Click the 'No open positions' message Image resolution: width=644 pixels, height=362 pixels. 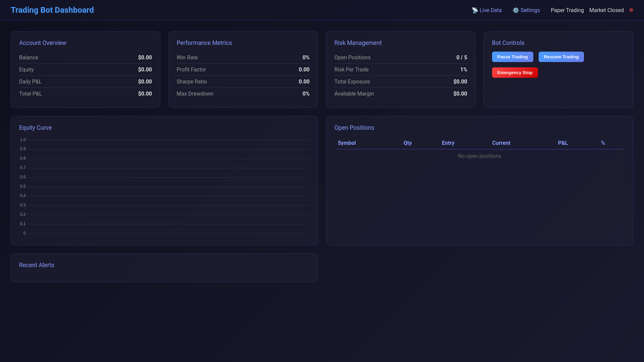pyautogui.click(x=479, y=156)
